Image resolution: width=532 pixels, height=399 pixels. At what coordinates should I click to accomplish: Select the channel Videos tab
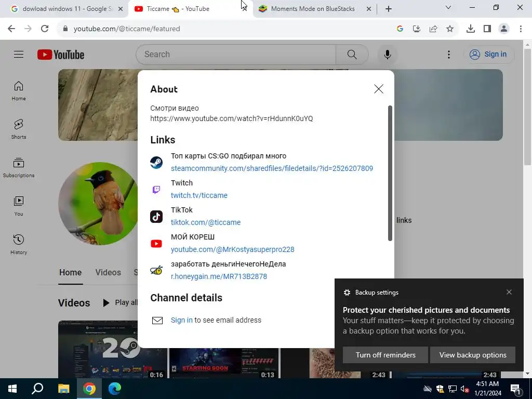108,272
